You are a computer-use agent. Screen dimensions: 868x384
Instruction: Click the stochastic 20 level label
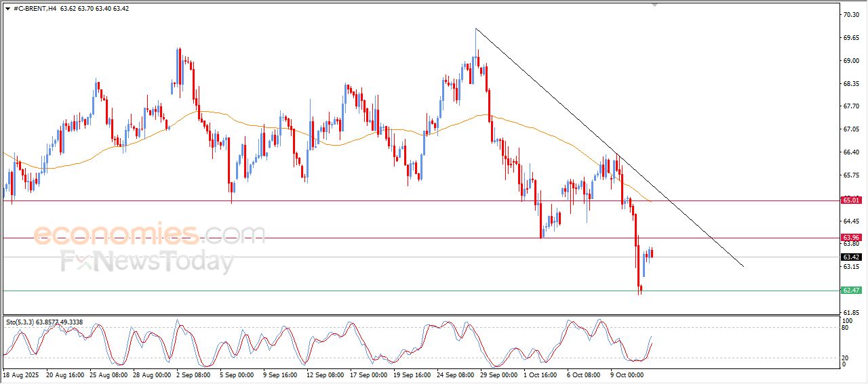(x=846, y=358)
